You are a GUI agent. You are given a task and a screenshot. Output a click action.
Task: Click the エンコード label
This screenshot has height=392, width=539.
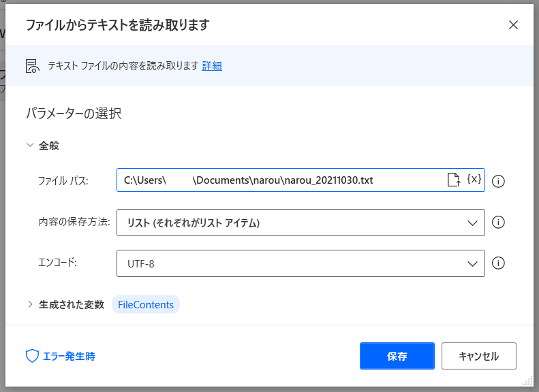click(x=57, y=263)
